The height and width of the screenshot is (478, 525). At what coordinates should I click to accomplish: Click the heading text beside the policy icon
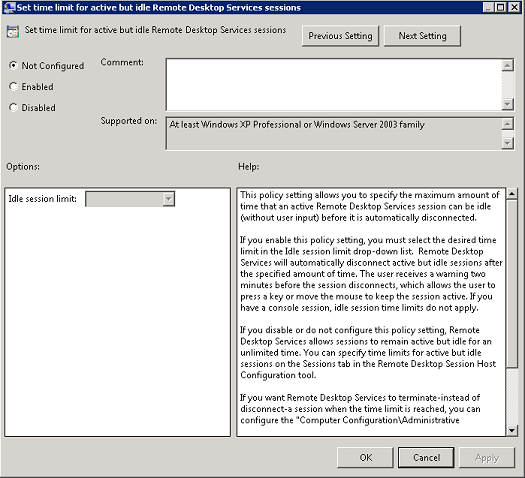click(x=155, y=30)
